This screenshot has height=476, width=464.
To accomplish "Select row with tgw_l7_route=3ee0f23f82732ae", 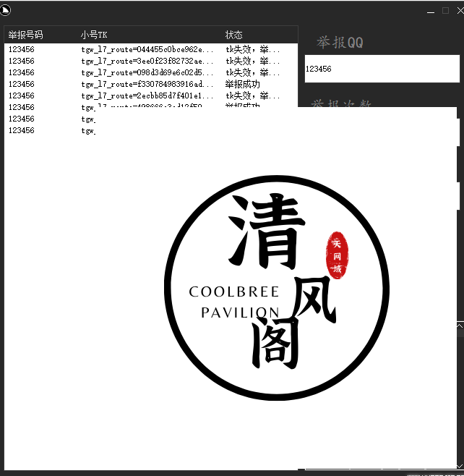I will pos(151,61).
